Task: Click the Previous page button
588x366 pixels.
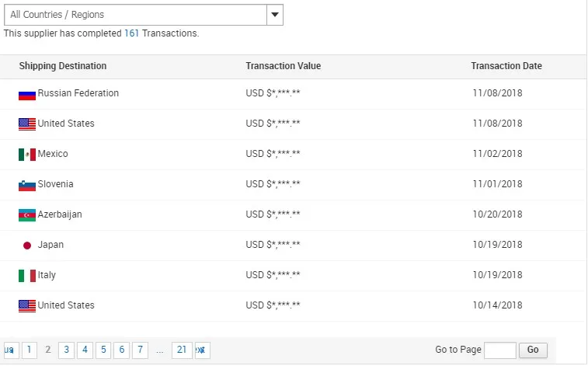Action: (11, 350)
